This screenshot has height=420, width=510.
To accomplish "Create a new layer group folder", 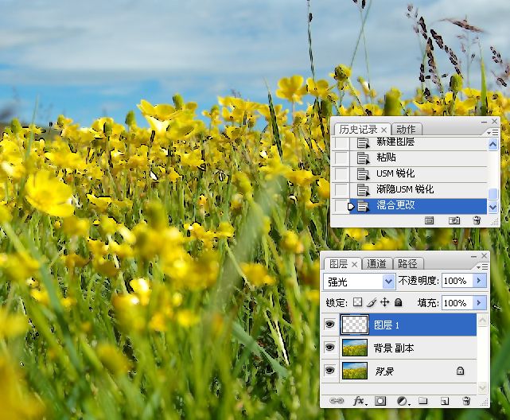I will click(422, 400).
